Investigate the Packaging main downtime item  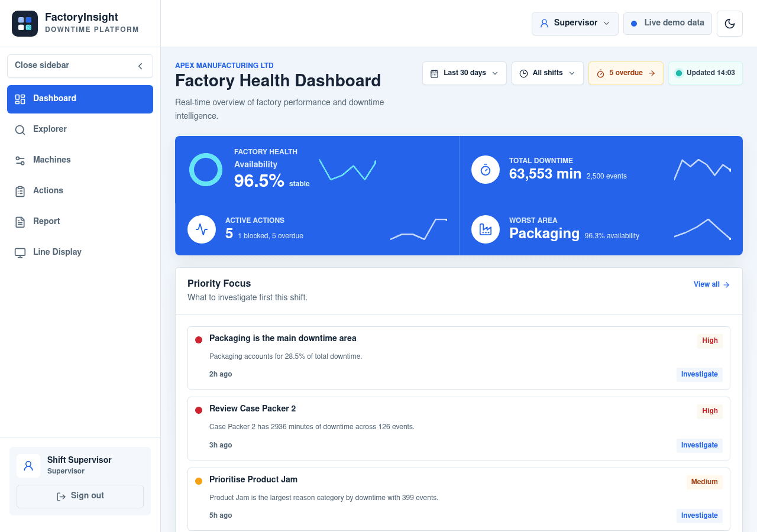[x=700, y=374]
